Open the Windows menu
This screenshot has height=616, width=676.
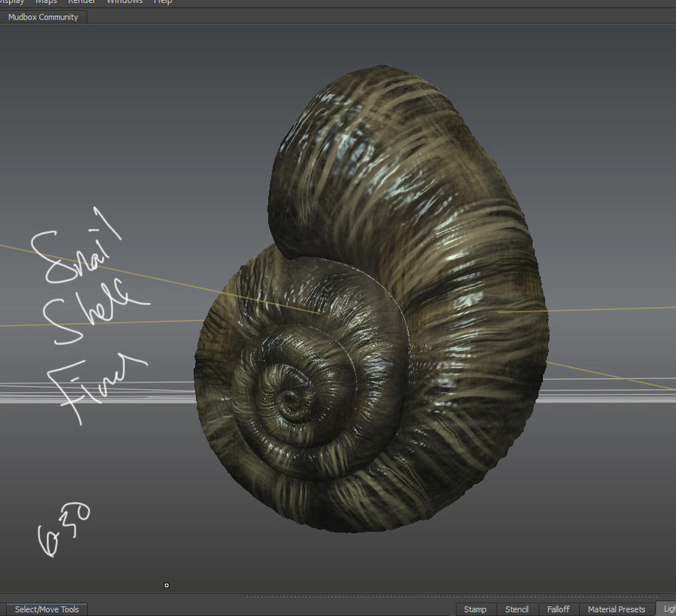[x=123, y=2]
